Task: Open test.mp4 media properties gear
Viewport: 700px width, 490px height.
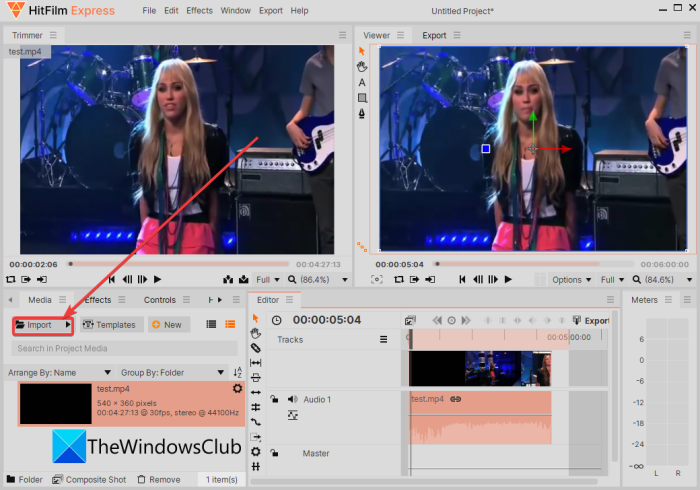Action: [x=238, y=389]
